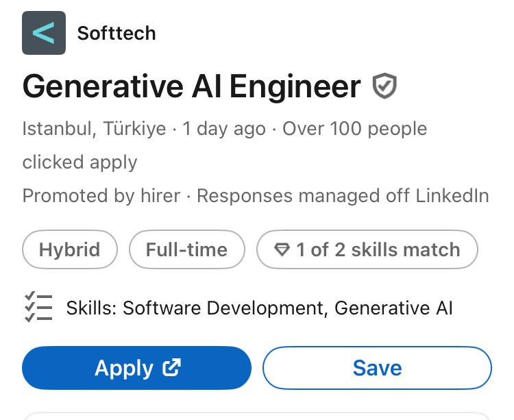Screen dimensions: 514x420
Task: Click the skills checklist icon
Action: coord(38,308)
